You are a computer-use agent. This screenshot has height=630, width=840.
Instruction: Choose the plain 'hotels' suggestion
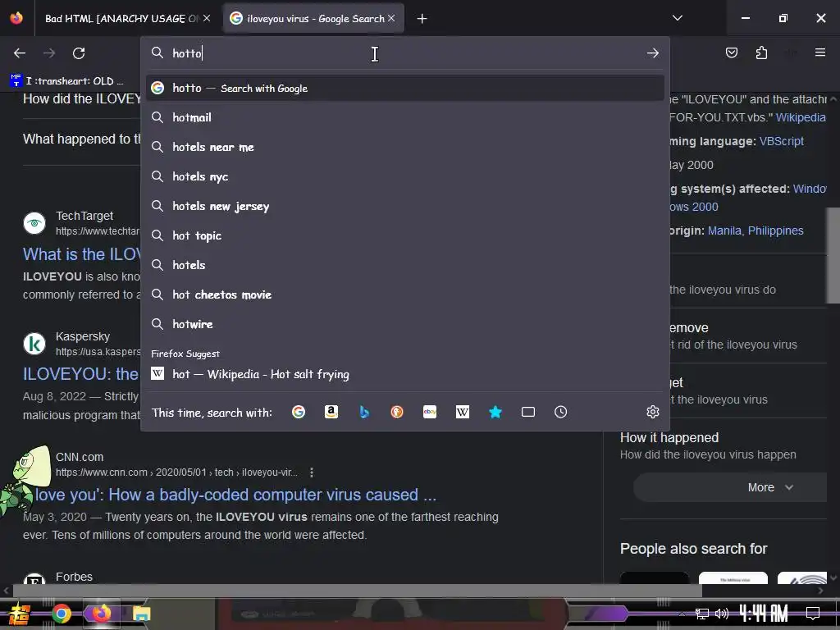(405, 265)
